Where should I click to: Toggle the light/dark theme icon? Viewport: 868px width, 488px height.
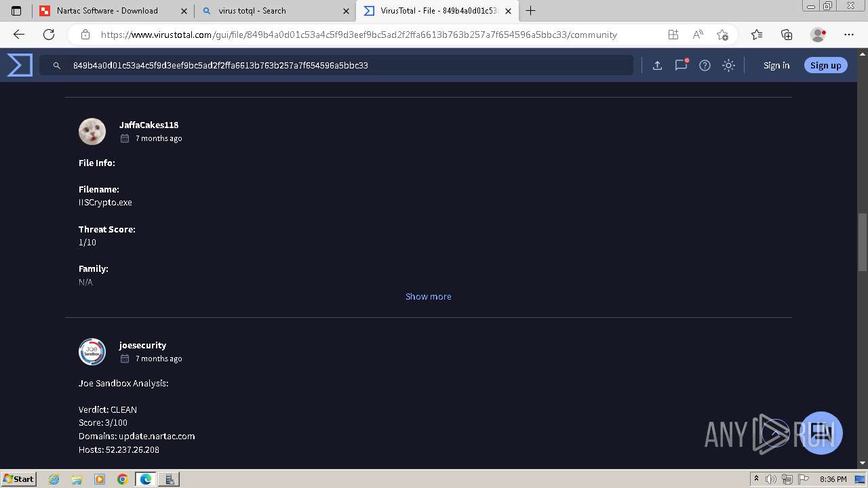728,65
